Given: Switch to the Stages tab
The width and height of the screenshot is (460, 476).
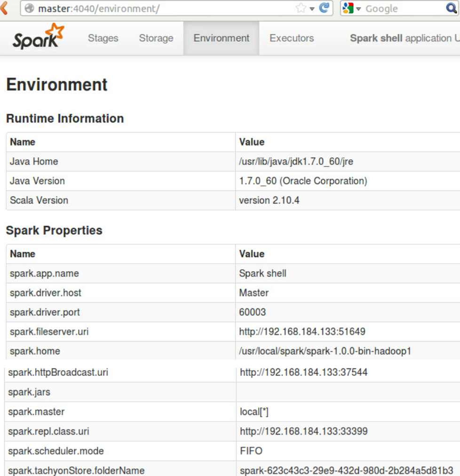Looking at the screenshot, I should (103, 39).
